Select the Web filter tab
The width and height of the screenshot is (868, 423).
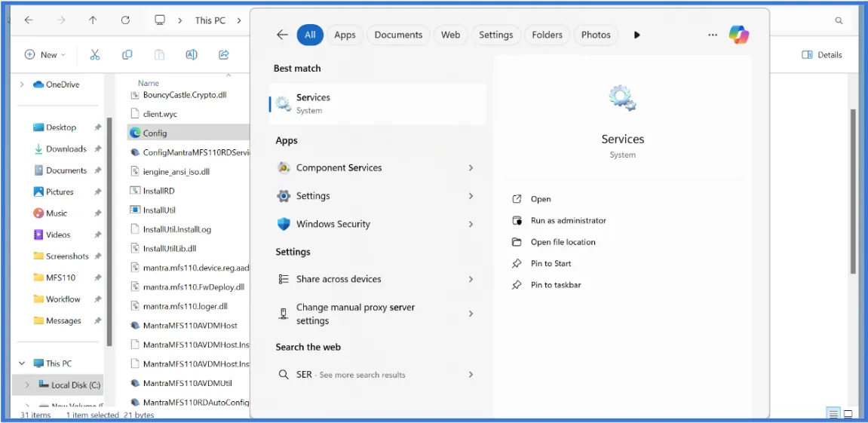click(x=451, y=35)
